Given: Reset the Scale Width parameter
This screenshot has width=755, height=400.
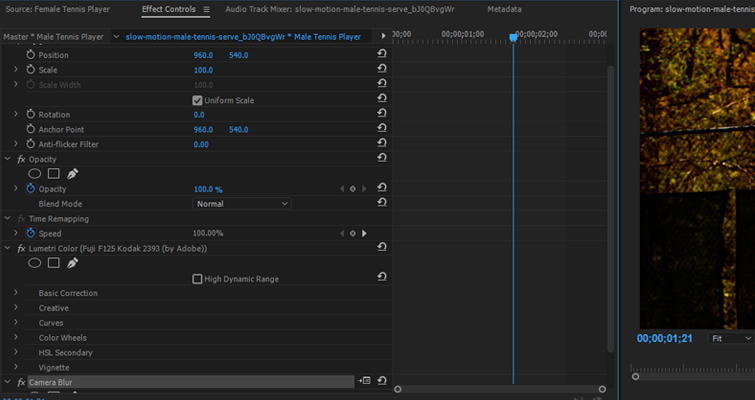Looking at the screenshot, I should pyautogui.click(x=382, y=84).
